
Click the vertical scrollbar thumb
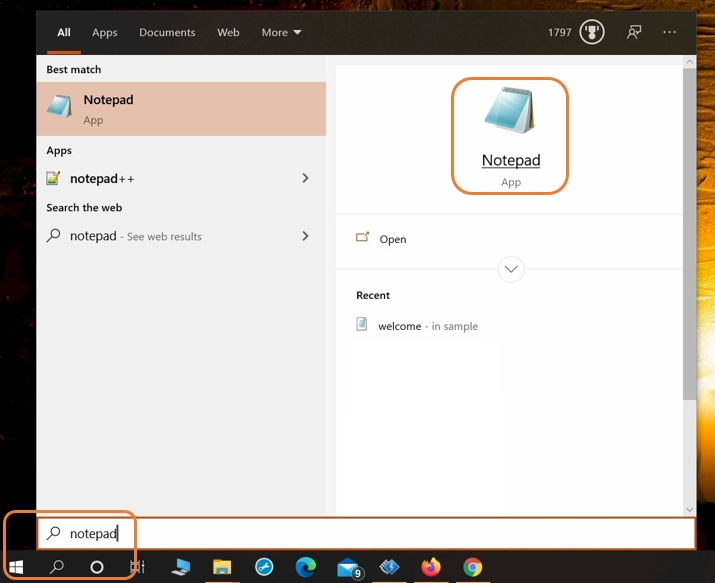689,234
